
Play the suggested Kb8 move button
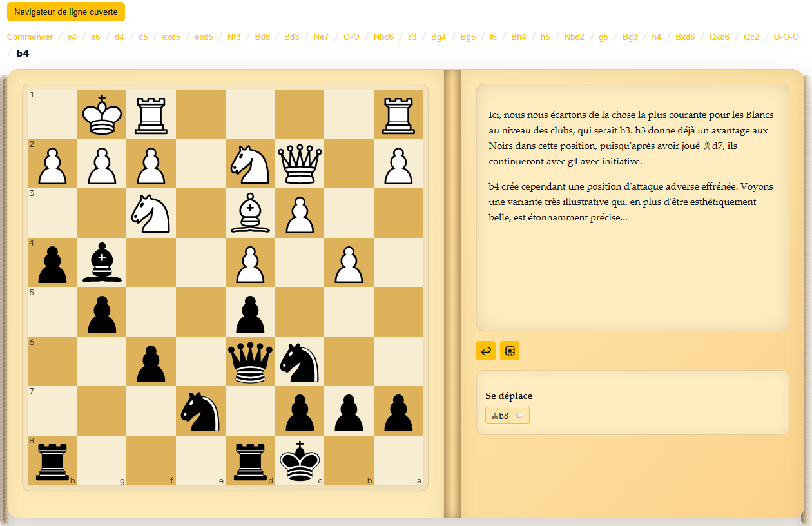tap(501, 416)
